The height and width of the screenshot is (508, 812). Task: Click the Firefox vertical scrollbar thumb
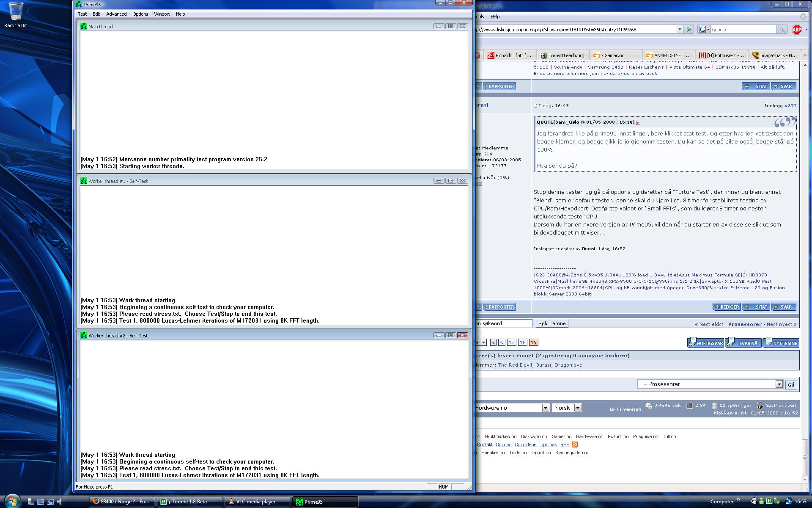pyautogui.click(x=805, y=457)
